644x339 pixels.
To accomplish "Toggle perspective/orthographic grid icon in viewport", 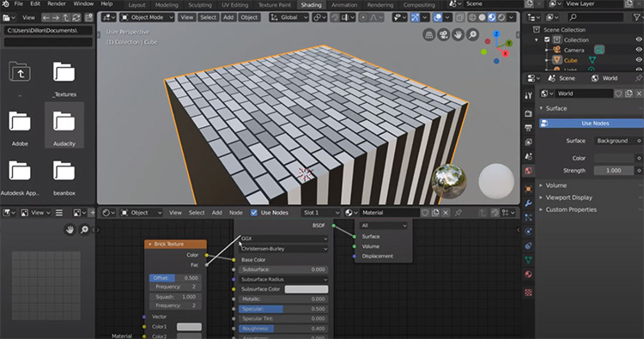I will (x=428, y=35).
